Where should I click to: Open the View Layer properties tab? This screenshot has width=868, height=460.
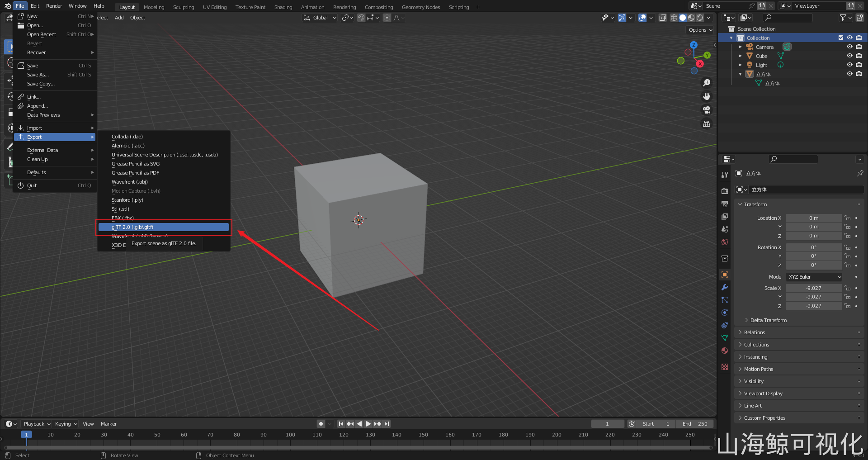tap(725, 217)
